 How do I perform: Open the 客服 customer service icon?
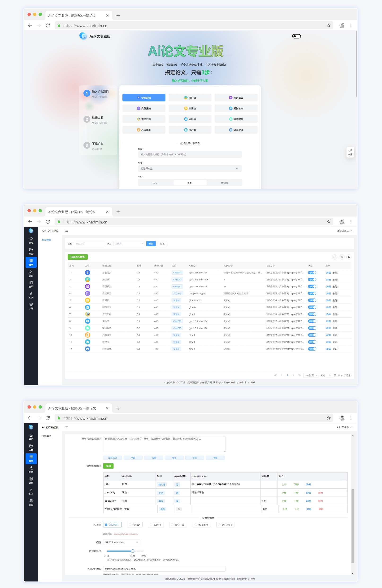coord(350,152)
